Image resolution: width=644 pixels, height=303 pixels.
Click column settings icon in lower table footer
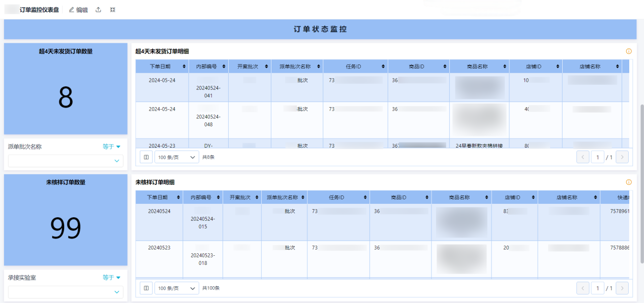[146, 288]
